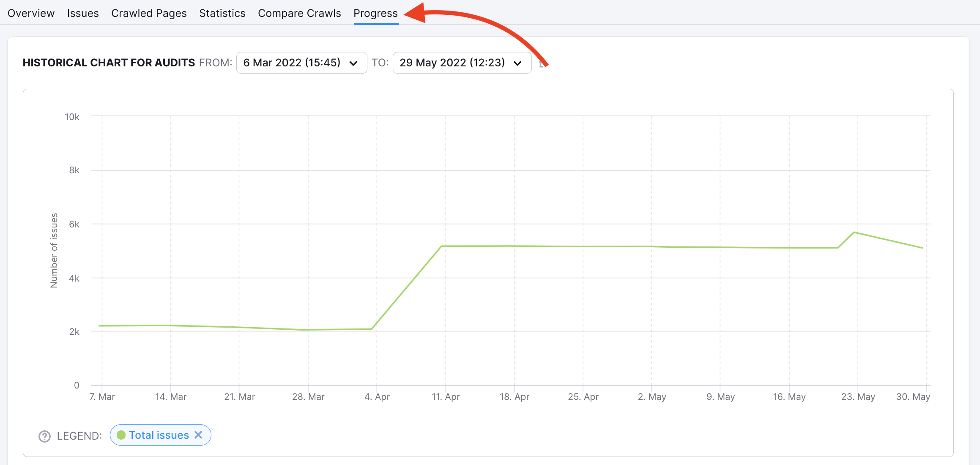
Task: Click the green dot in the Total issues chip
Action: click(x=122, y=435)
